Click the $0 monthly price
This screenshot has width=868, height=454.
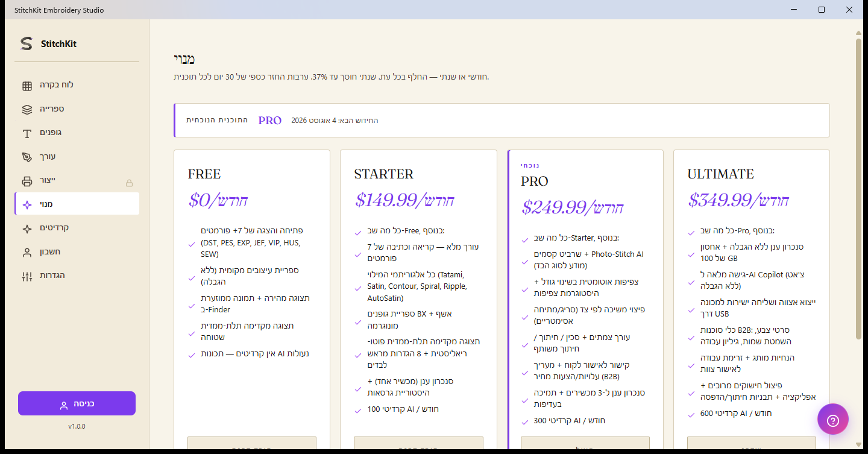[218, 200]
